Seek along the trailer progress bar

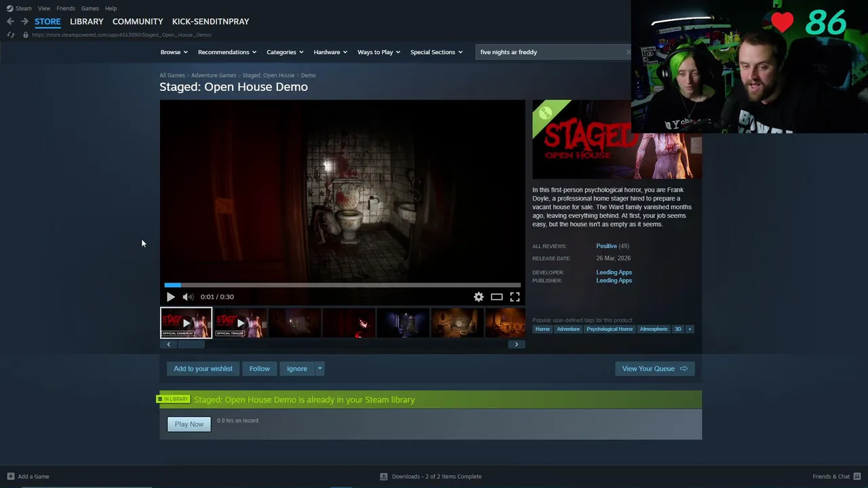342,285
